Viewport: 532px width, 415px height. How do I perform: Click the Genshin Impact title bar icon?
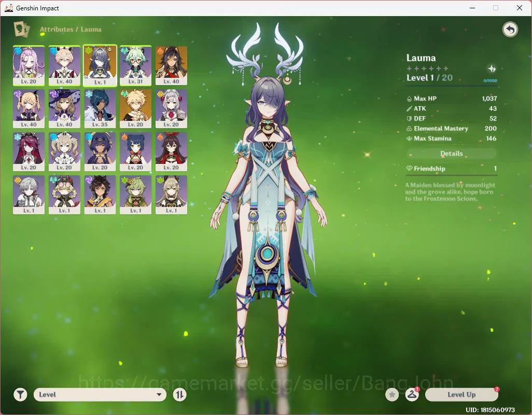pos(9,8)
